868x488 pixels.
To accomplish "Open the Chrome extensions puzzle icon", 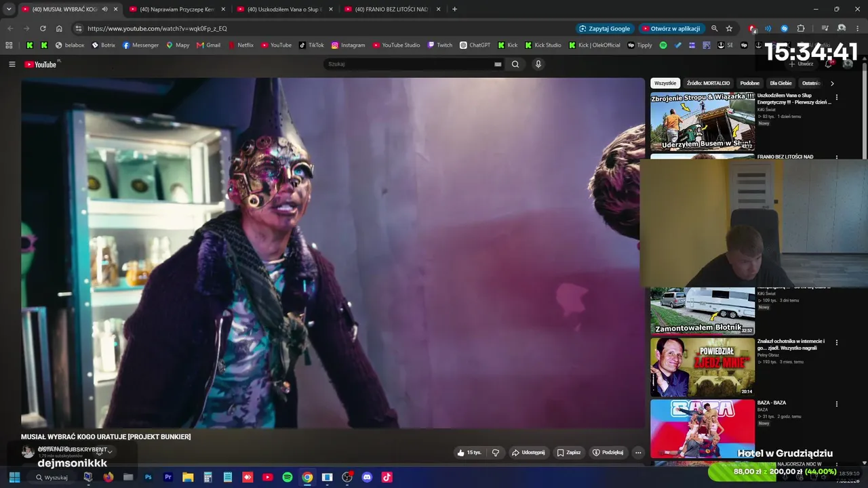I will [801, 28].
